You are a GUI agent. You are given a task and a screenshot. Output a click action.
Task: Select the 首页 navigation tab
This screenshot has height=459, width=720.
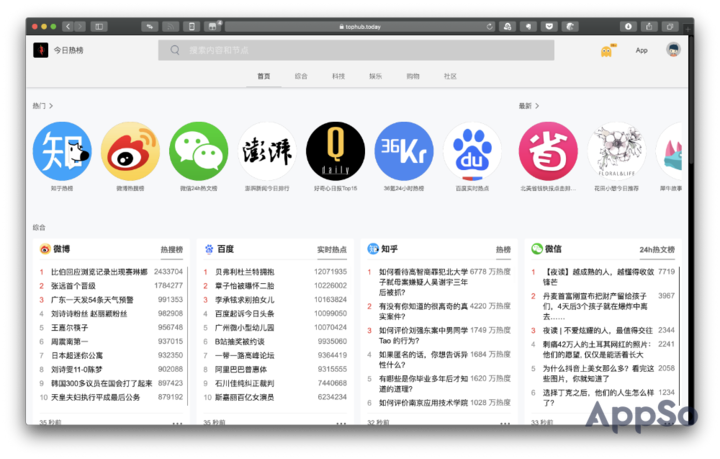pos(264,76)
